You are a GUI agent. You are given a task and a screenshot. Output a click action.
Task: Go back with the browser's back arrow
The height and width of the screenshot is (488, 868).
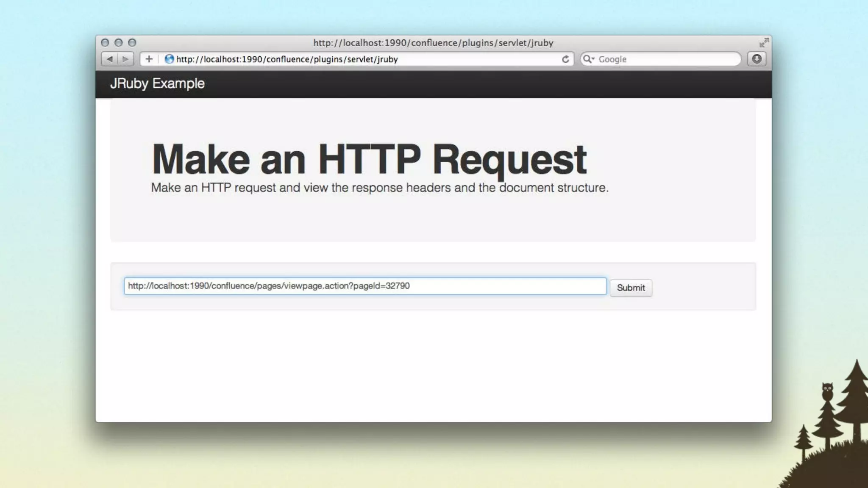pyautogui.click(x=109, y=59)
